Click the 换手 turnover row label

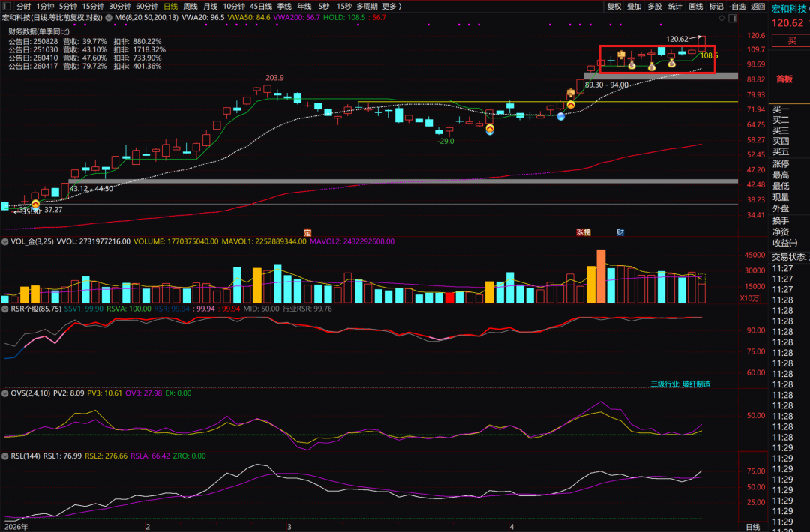coord(781,221)
